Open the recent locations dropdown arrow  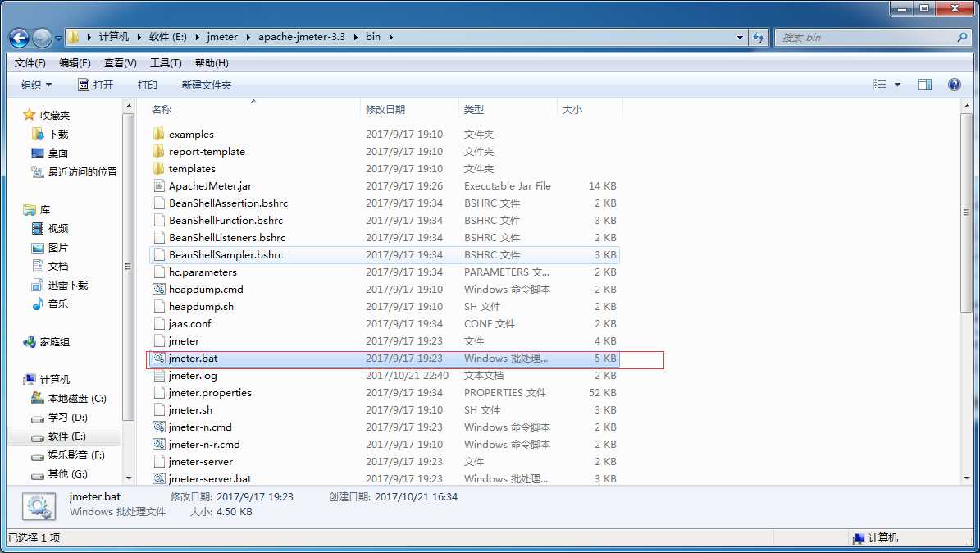tap(58, 39)
